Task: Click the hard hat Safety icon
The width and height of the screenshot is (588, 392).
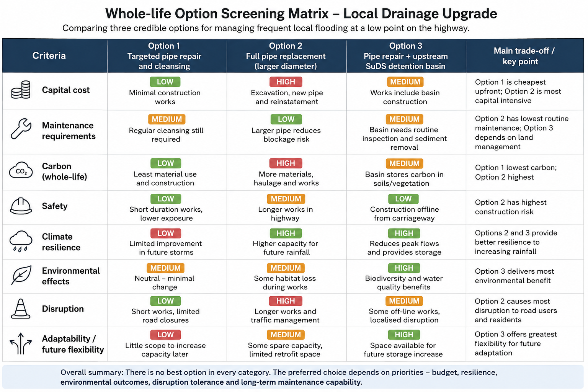Action: tap(21, 206)
